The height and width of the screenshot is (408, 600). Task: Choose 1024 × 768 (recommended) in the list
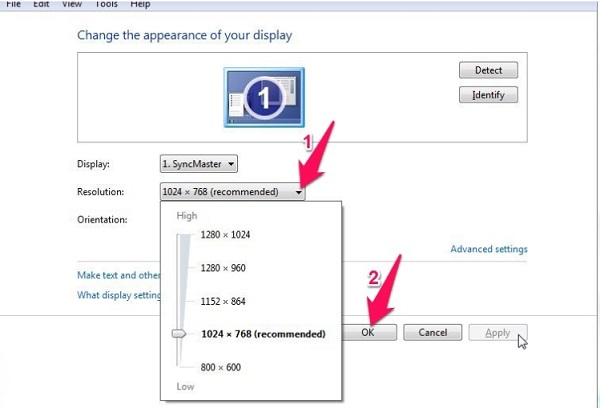click(262, 334)
